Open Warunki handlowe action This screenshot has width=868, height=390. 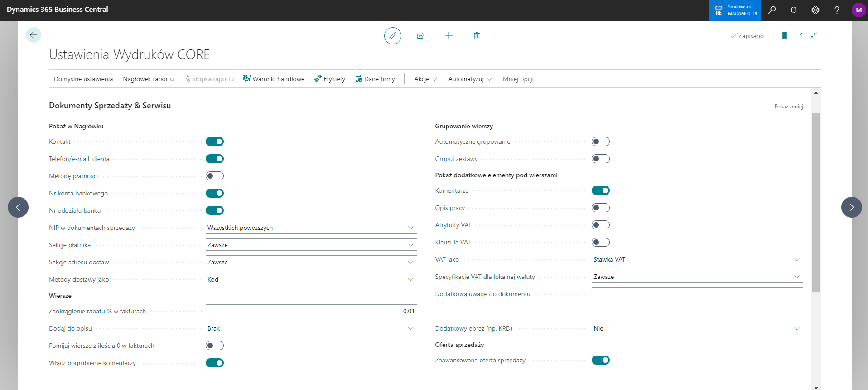click(274, 79)
